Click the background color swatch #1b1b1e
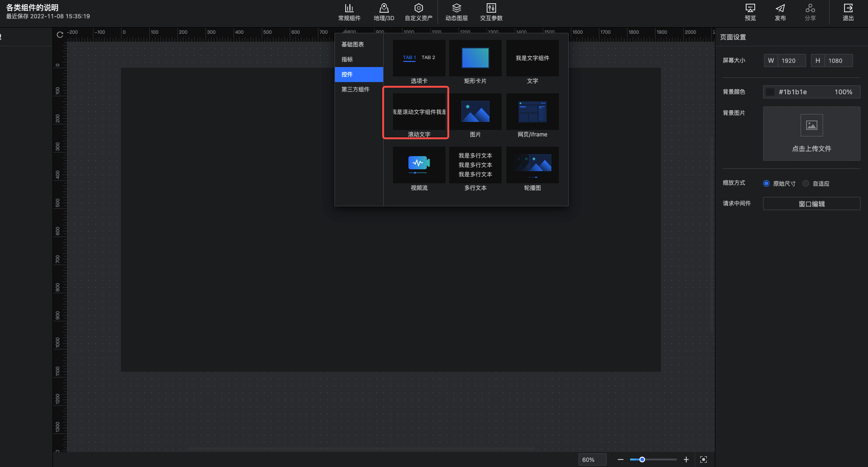 pos(770,92)
